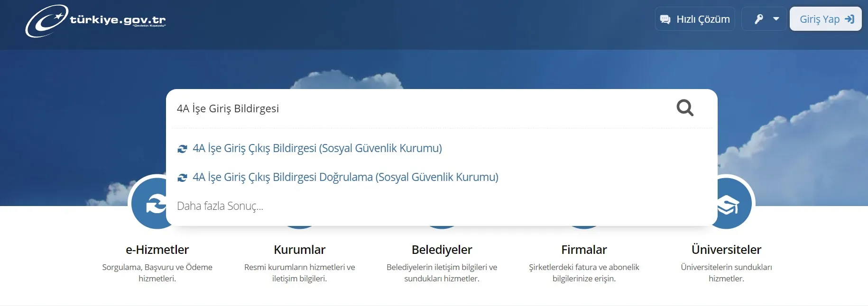Open the Belediyeler category heading
This screenshot has height=306, width=868.
tap(442, 250)
